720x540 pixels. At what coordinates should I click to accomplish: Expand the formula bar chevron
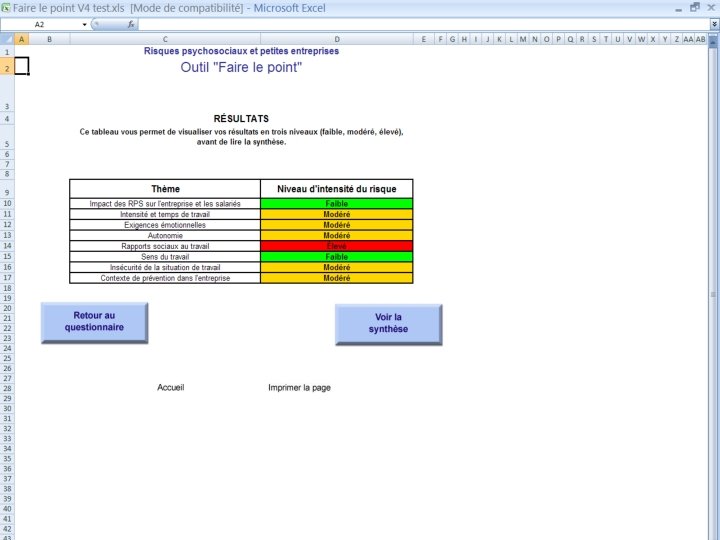pyautogui.click(x=714, y=24)
